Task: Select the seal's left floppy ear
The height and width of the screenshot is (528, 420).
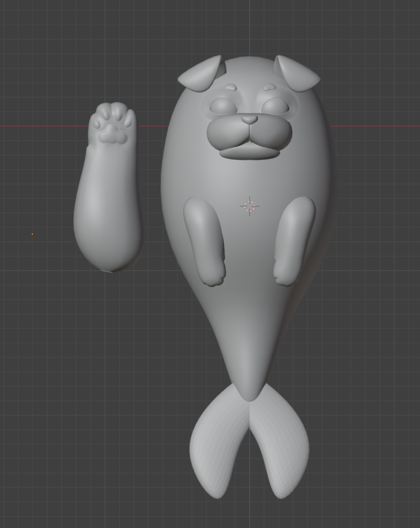Action: 202,74
